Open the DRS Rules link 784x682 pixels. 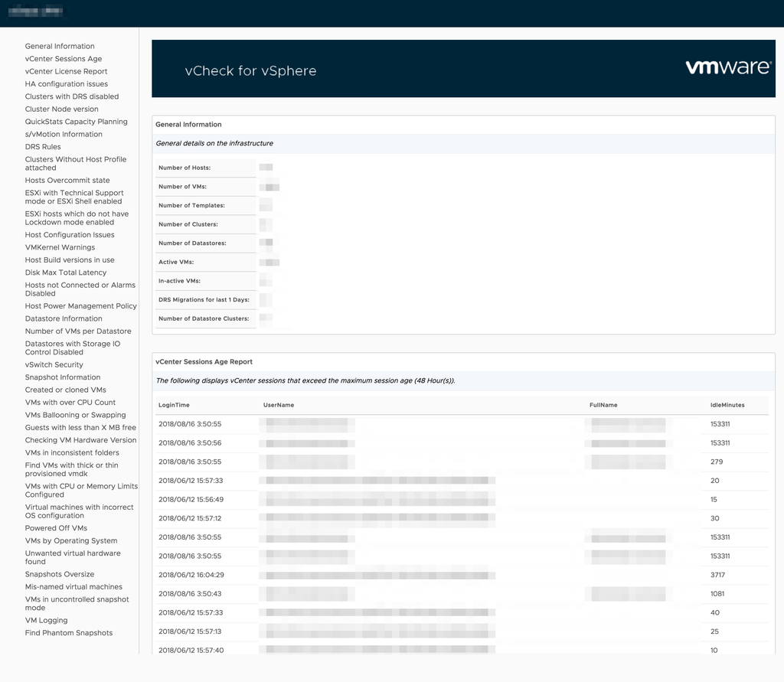[x=43, y=146]
